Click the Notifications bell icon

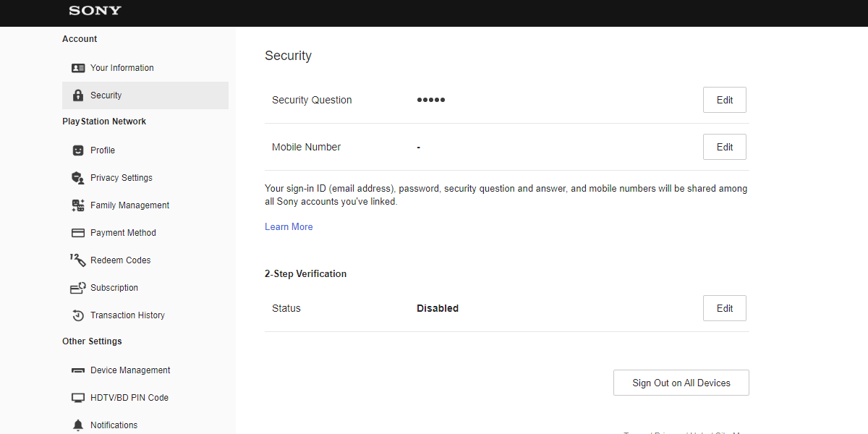coord(78,425)
